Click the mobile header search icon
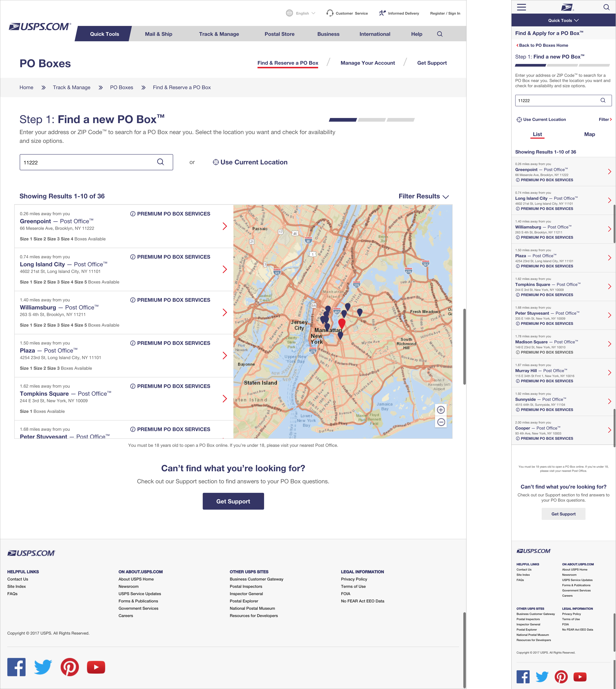 (x=606, y=7)
